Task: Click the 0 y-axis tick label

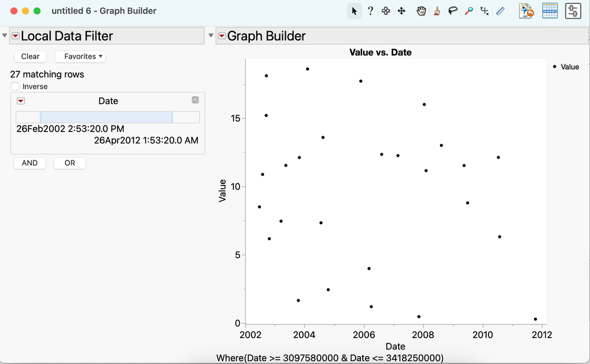Action: (238, 323)
